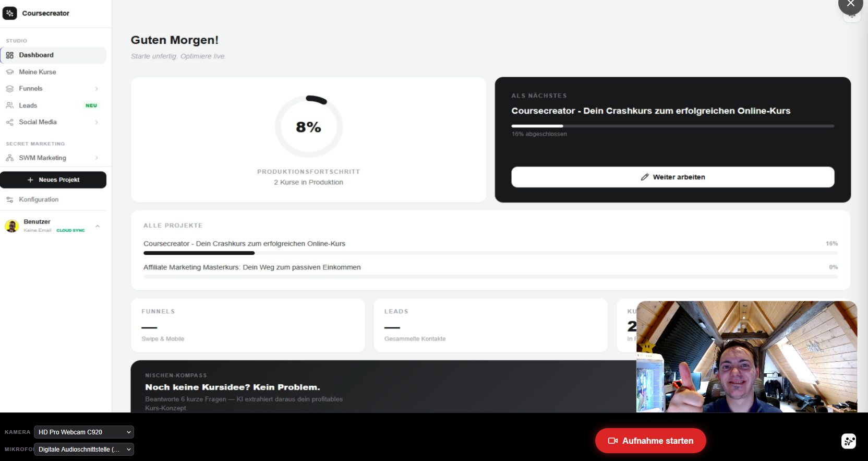Open the Kamera device dropdown
868x461 pixels.
coord(84,432)
